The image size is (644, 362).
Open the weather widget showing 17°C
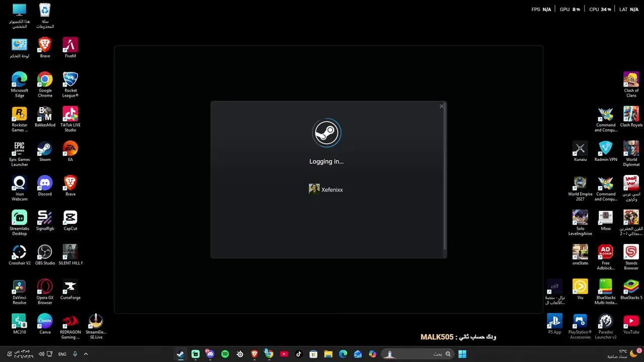tap(623, 354)
